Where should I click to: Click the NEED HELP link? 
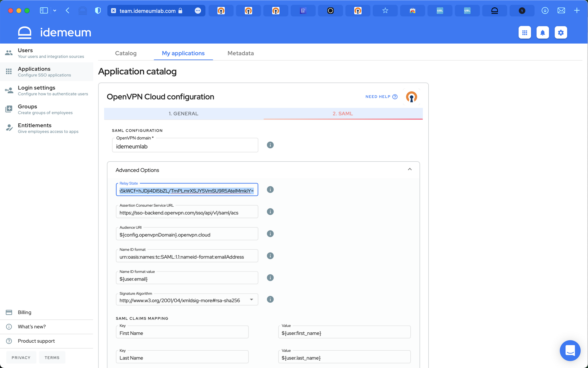(x=381, y=97)
